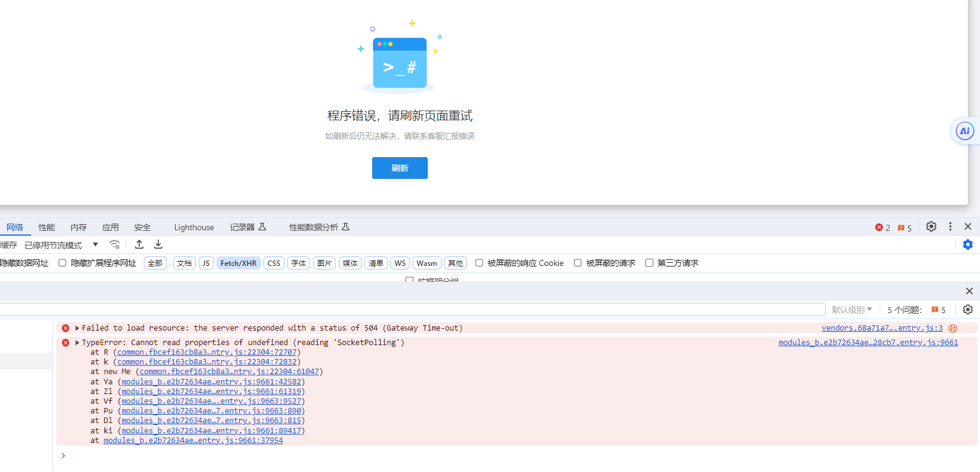
Task: Open the 'at Pu' stack frame link
Action: [211, 411]
